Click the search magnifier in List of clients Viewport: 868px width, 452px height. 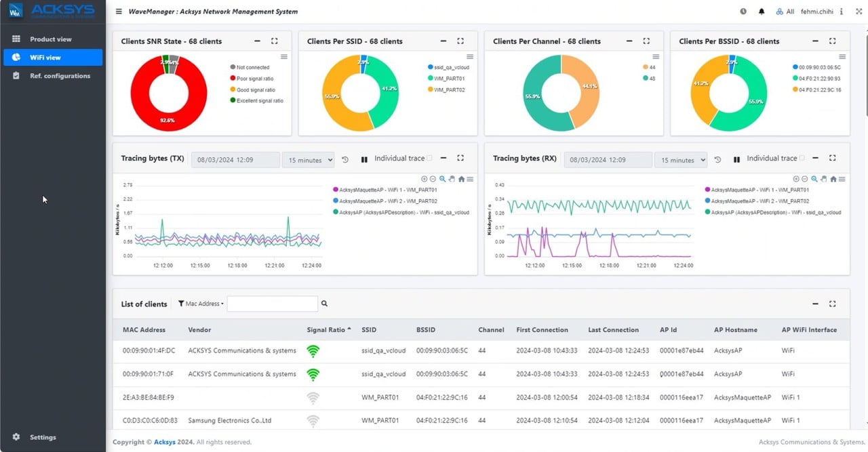325,304
